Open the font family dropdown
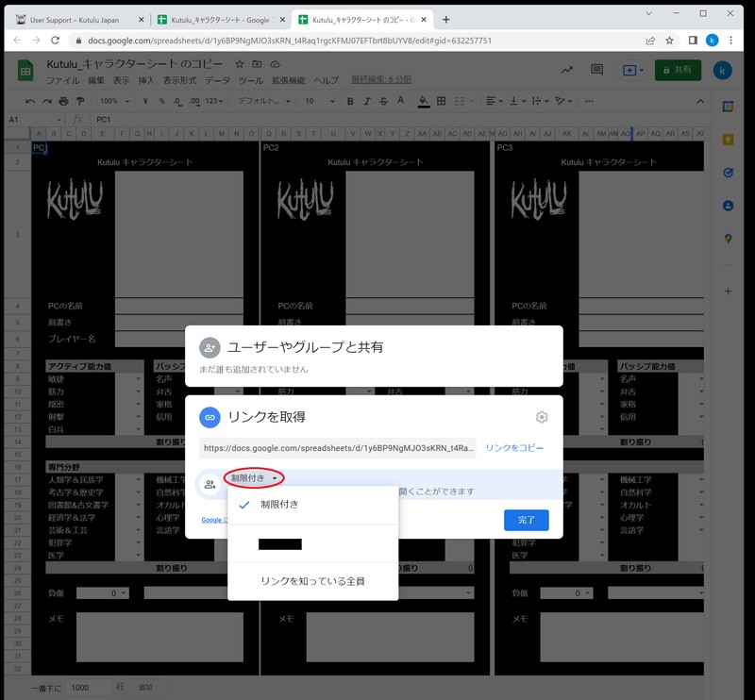 click(264, 101)
